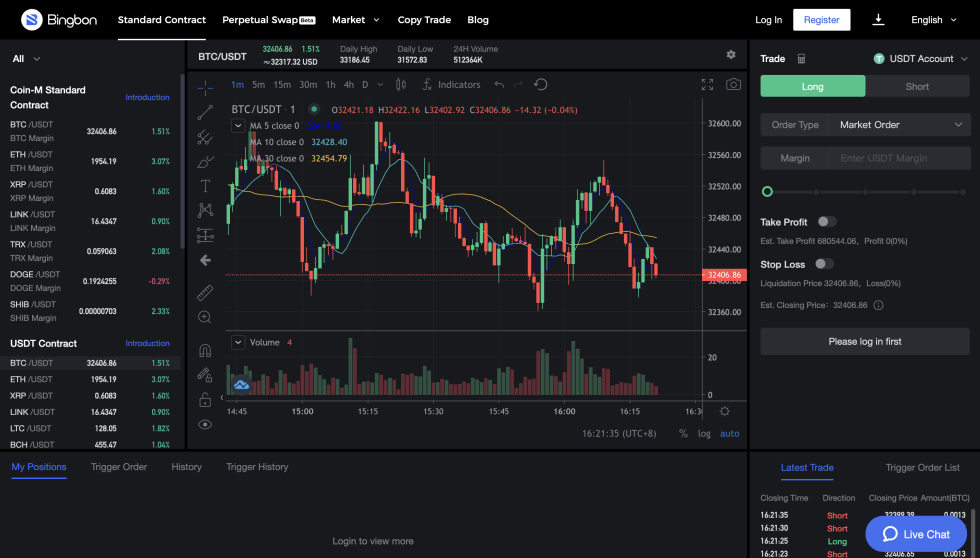Switch to Trigger Order tab
Image resolution: width=980 pixels, height=558 pixels.
pyautogui.click(x=119, y=467)
